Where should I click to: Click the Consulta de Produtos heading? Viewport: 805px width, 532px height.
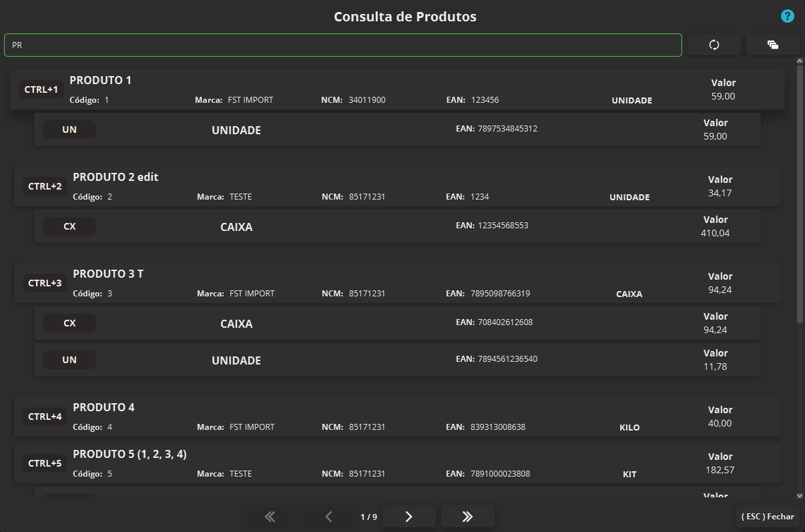coord(405,17)
